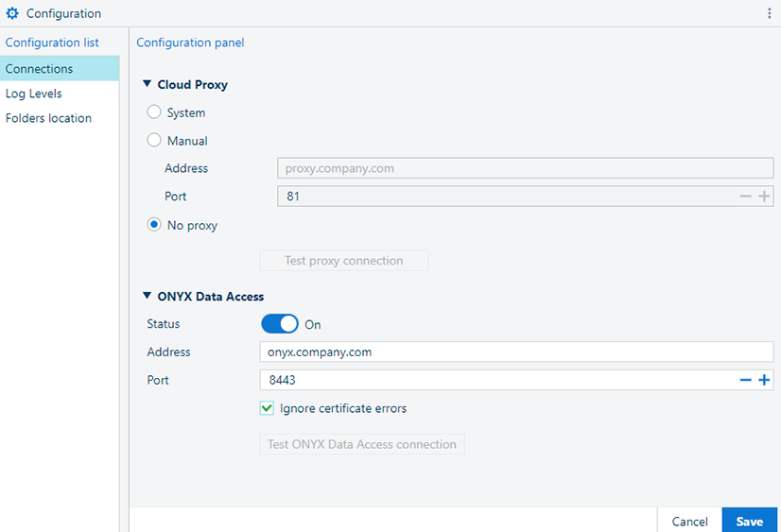
Task: Select the No proxy radio button
Action: coord(154,226)
